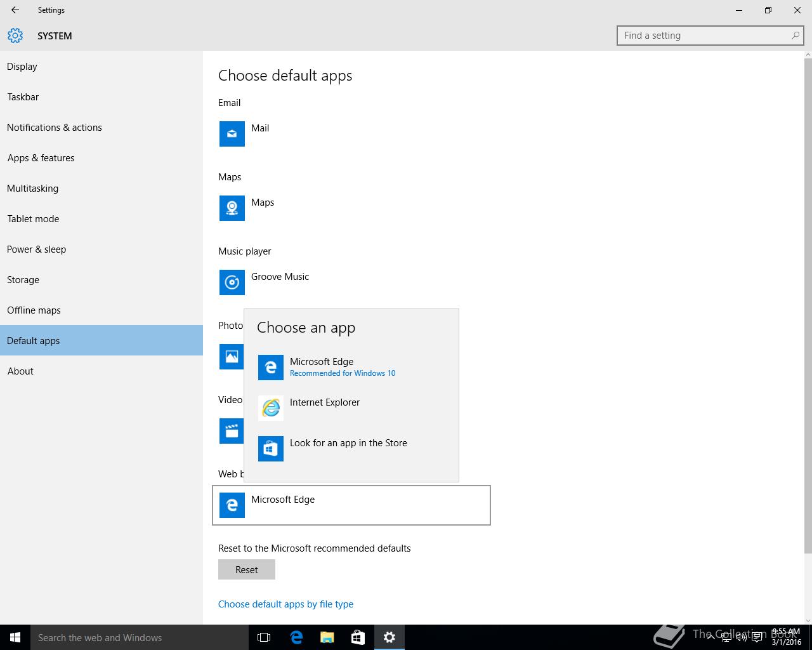Image resolution: width=812 pixels, height=650 pixels.
Task: Go to Notifications & actions settings
Action: pyautogui.click(x=55, y=128)
